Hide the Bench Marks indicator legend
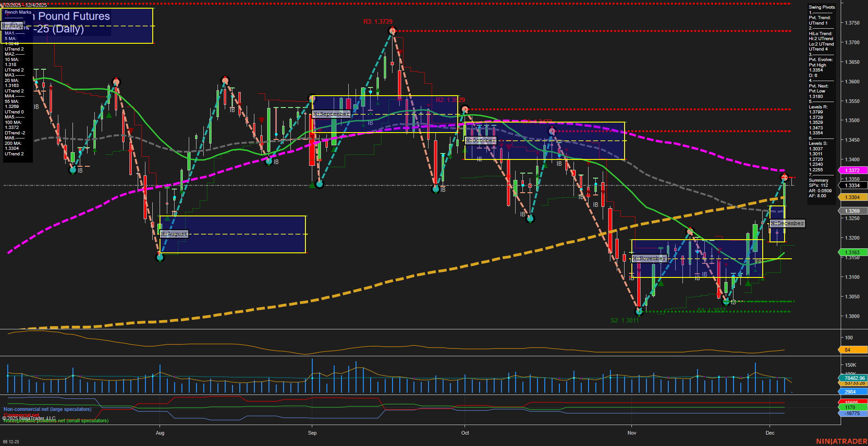The image size is (868, 446). click(17, 12)
